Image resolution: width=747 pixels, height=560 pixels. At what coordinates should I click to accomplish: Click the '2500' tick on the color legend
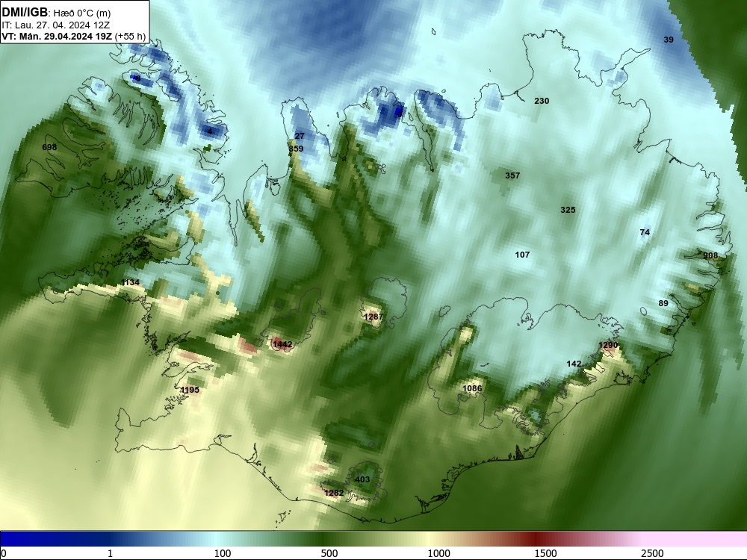[652, 553]
